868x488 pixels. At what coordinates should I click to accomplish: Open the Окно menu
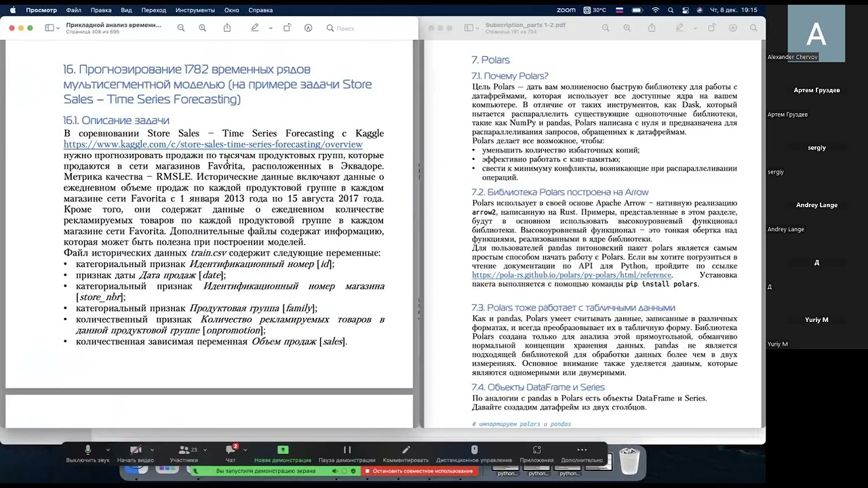coord(231,10)
